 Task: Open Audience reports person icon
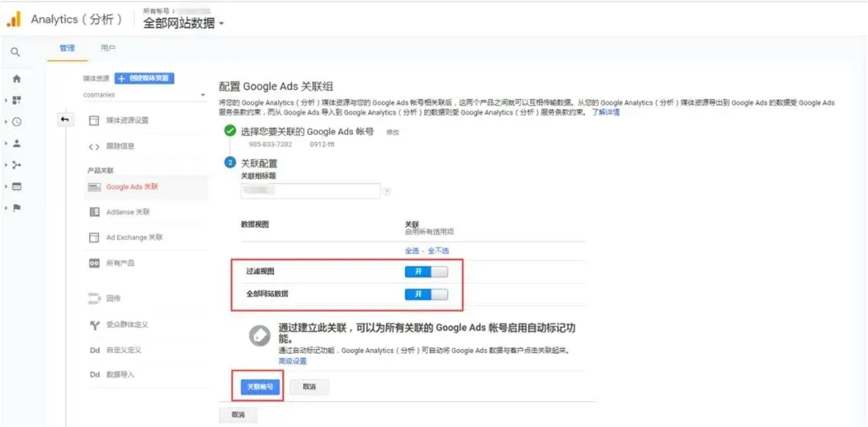coord(17,143)
